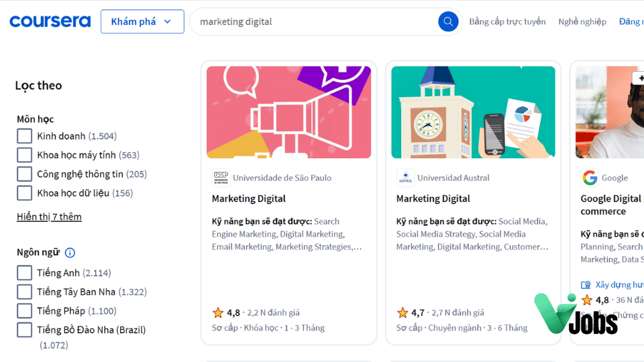Screen dimensions: 644x362
Task: Click the Xây dựng certificate icon
Action: tap(586, 285)
